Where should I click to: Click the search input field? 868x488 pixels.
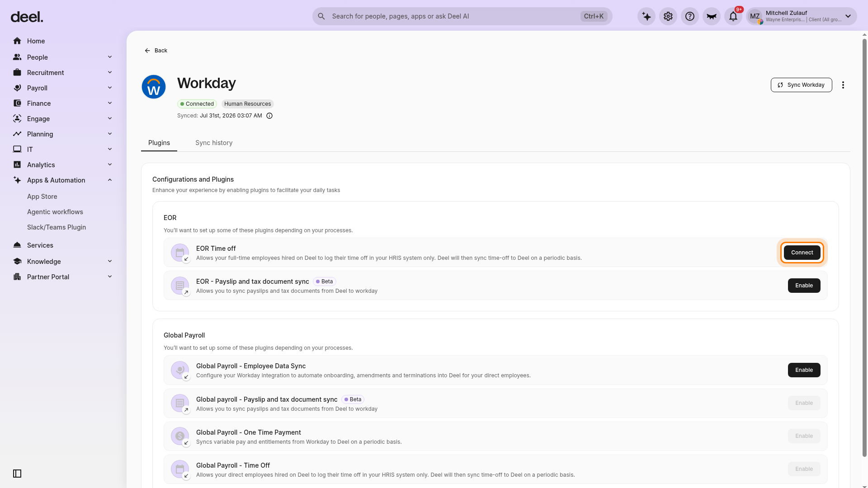[462, 16]
